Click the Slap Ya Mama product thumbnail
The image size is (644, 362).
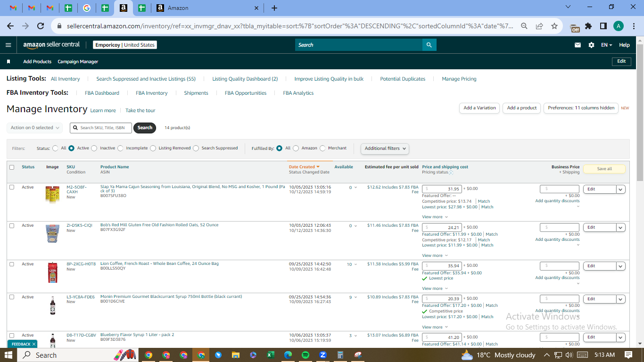tap(52, 195)
